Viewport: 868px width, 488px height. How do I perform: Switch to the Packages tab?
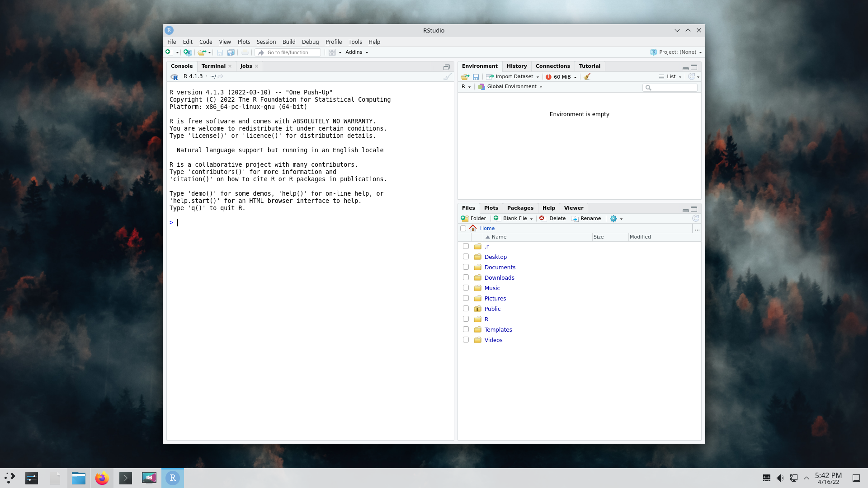click(520, 208)
